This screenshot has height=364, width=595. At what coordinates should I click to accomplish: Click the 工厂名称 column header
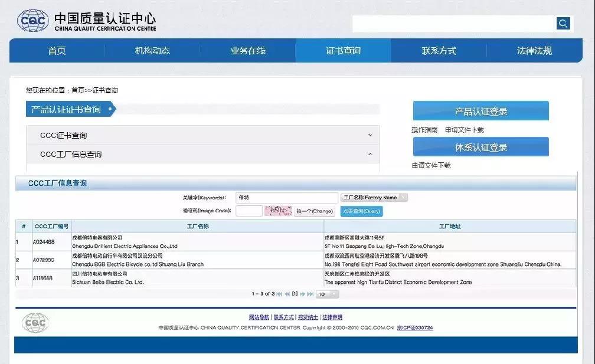coord(198,227)
